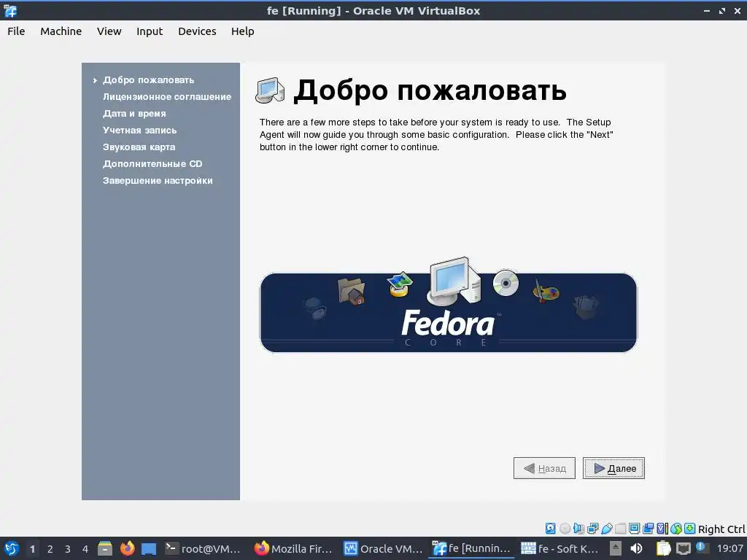Switch to the Mozilla Firefox taskbar entry
747x560 pixels.
pos(293,548)
